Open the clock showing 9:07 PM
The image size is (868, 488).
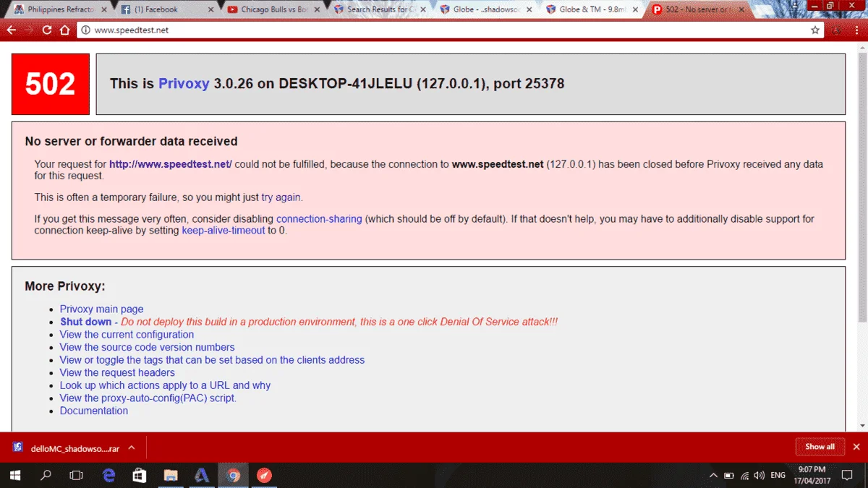pos(812,475)
